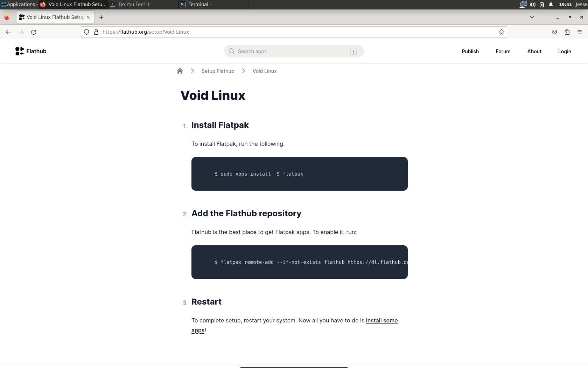
Task: Click the slash shortcut hint in search
Action: point(353,52)
